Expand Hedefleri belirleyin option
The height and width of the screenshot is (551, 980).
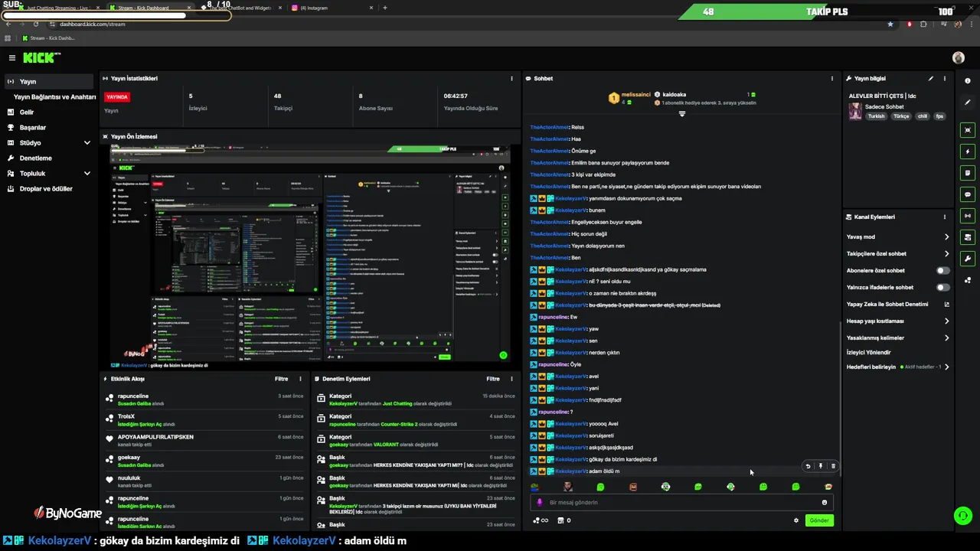[946, 367]
